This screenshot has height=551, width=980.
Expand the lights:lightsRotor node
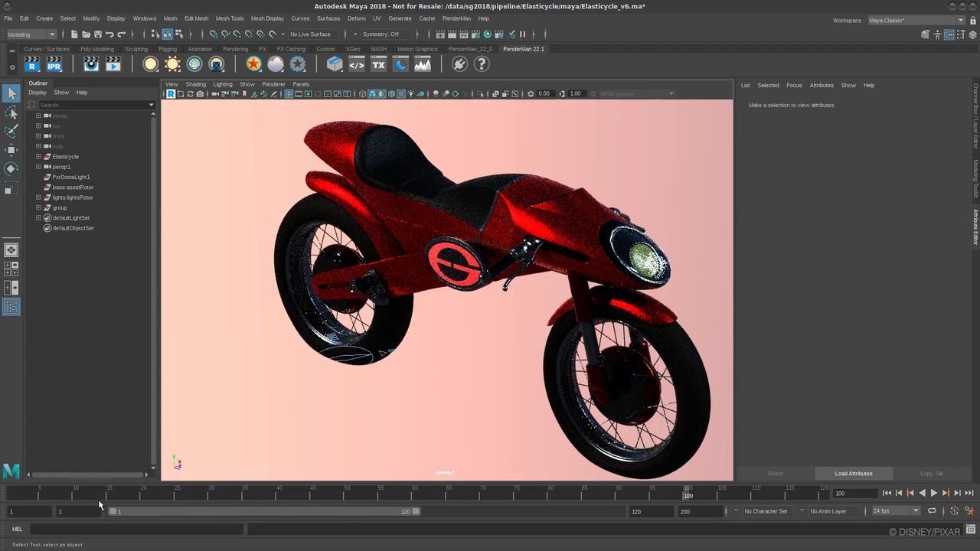point(38,197)
